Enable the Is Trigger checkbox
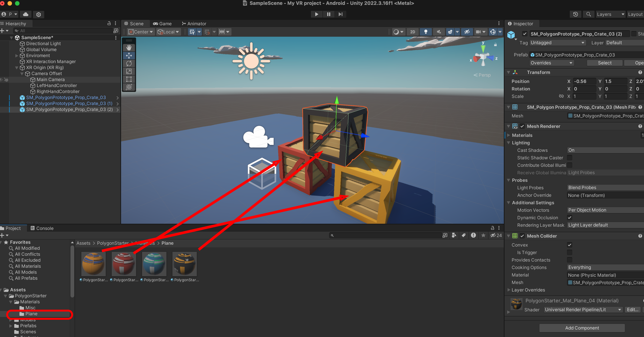 (570, 252)
